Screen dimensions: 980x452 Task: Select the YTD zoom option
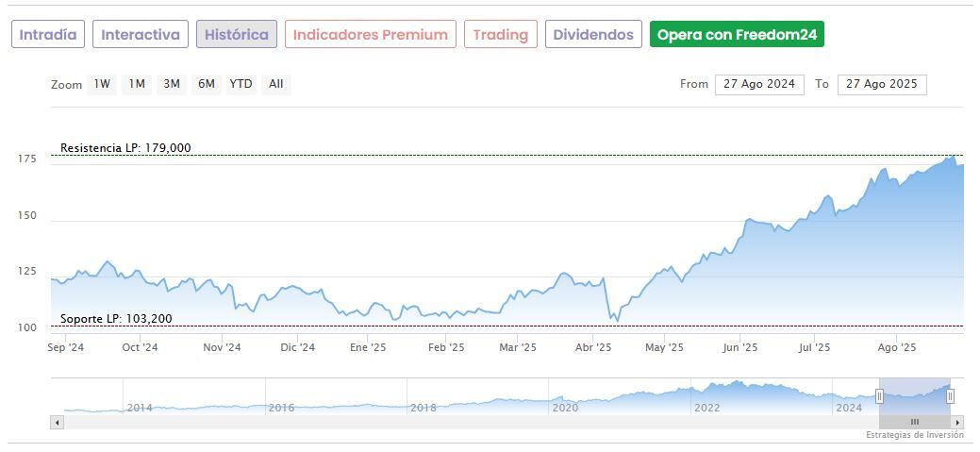pyautogui.click(x=241, y=84)
